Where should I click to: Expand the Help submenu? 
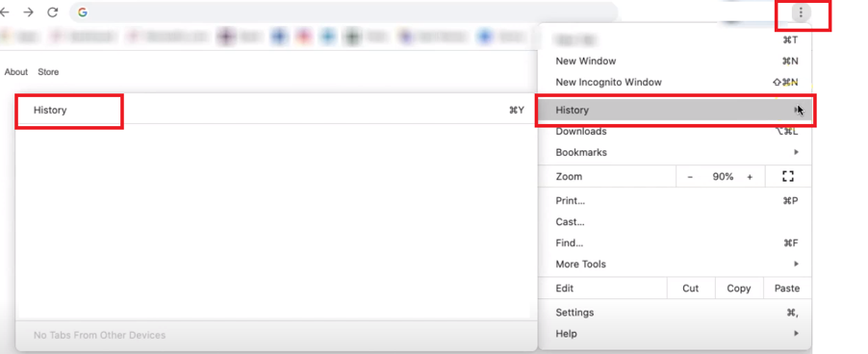pyautogui.click(x=675, y=334)
